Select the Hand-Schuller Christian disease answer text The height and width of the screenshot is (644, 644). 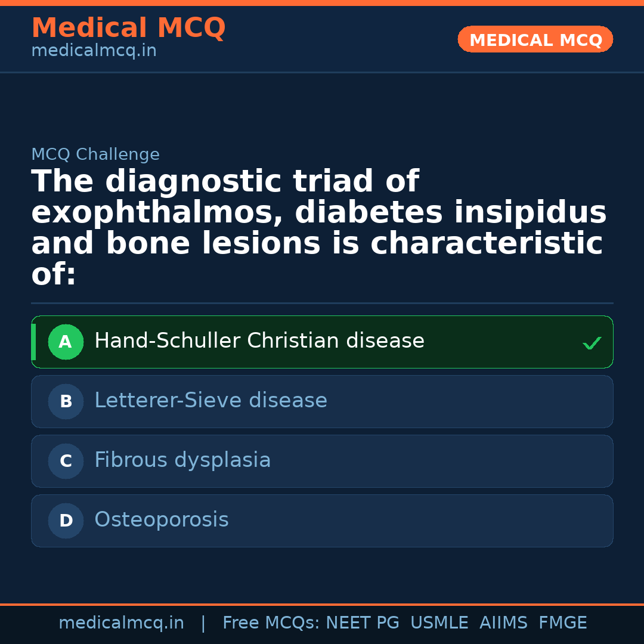pos(259,341)
